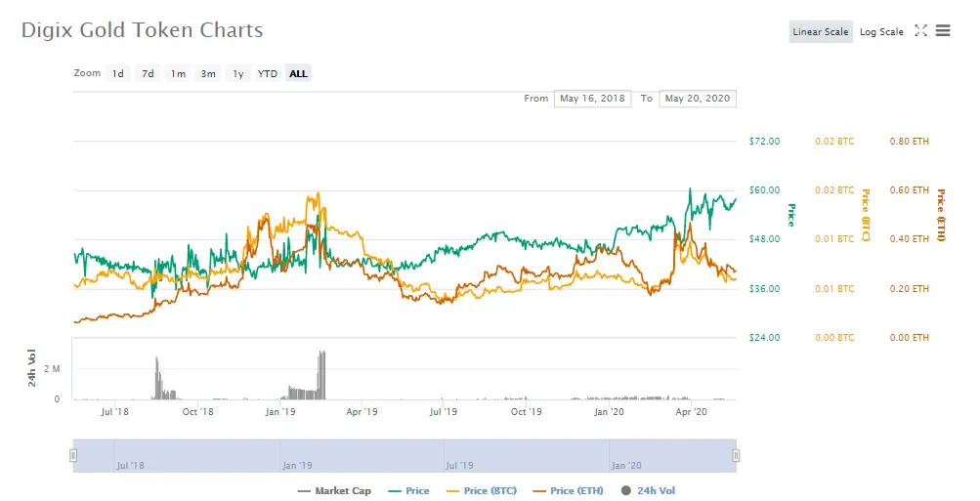Image resolution: width=980 pixels, height=501 pixels.
Task: Click the Digix Gold Token Charts heading
Action: (142, 30)
